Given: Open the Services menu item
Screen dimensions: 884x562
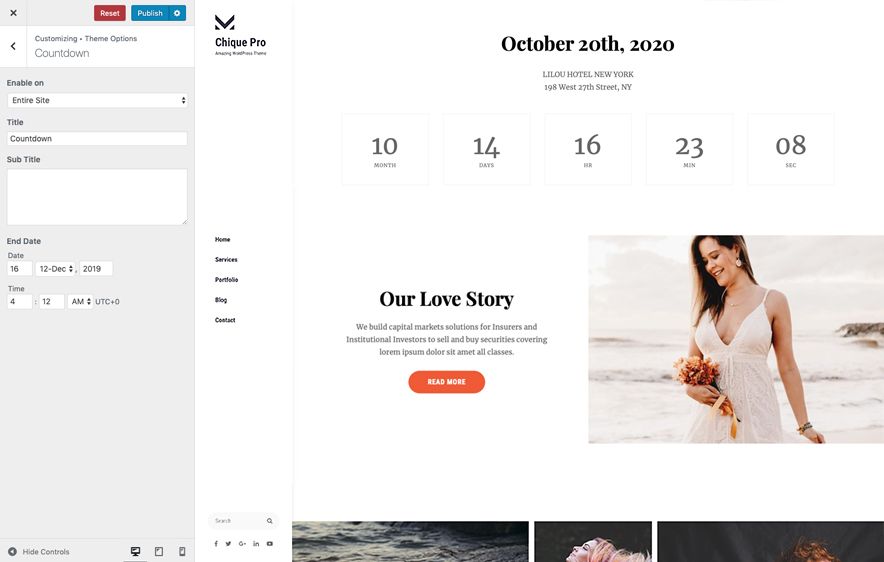Looking at the screenshot, I should pos(226,260).
